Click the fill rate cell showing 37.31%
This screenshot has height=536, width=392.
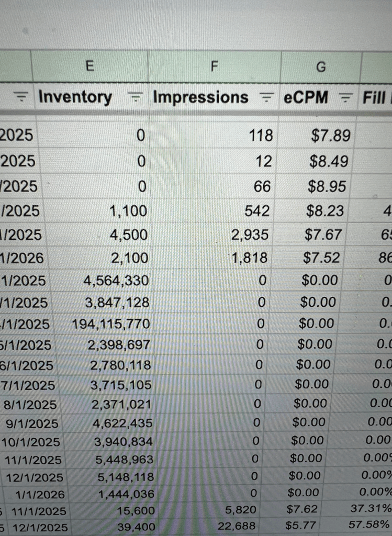point(370,509)
